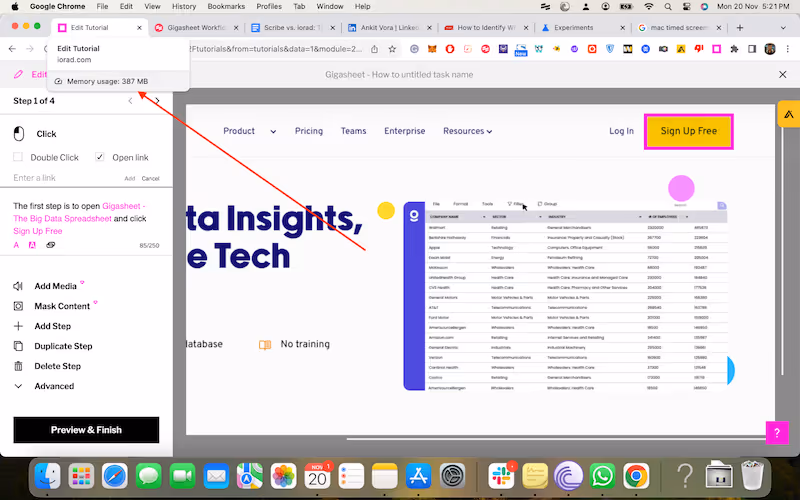Click the Preview & Finish button

(x=86, y=430)
